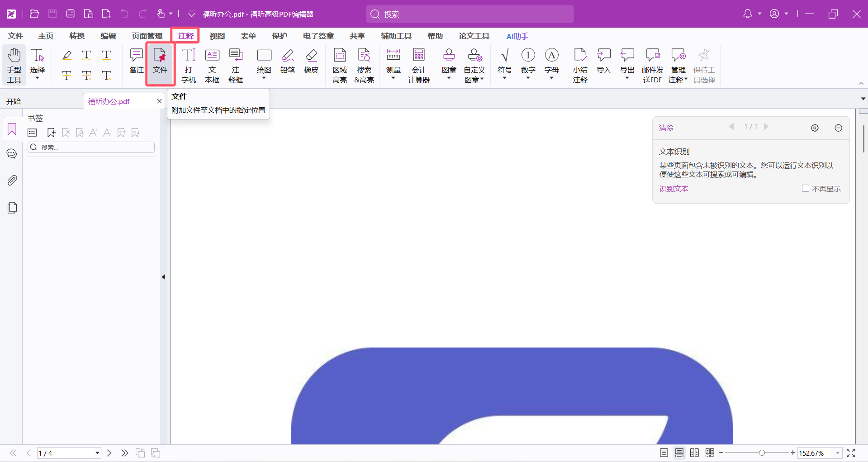Open the comments panel in sidebar
This screenshot has width=868, height=462.
coord(12,154)
